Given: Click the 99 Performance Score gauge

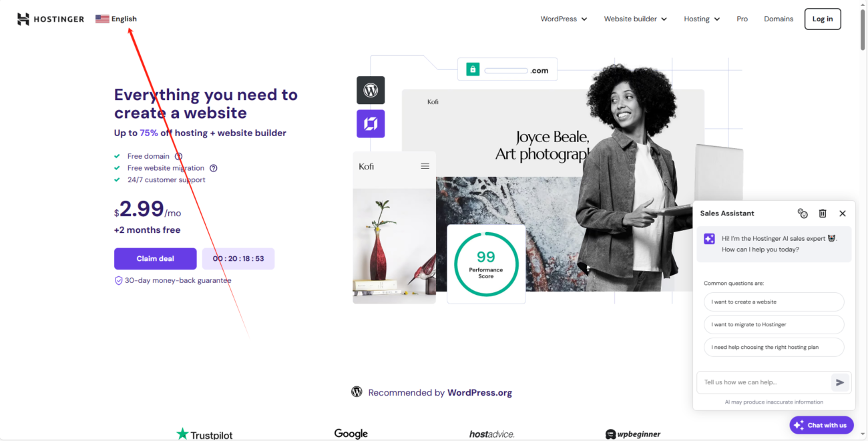Looking at the screenshot, I should point(486,264).
